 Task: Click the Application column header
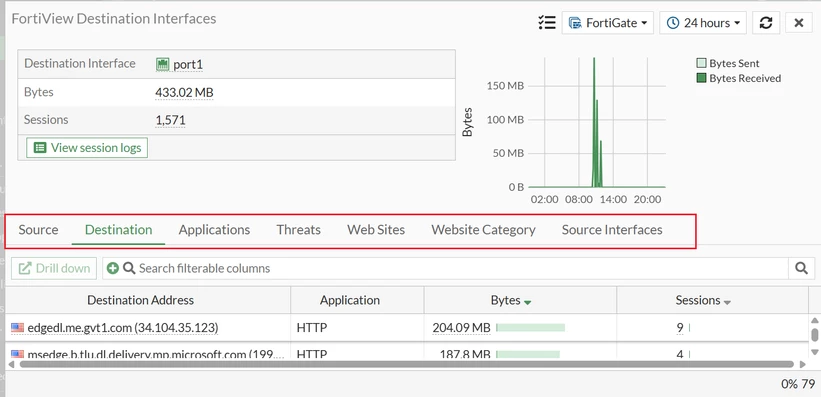click(x=357, y=301)
